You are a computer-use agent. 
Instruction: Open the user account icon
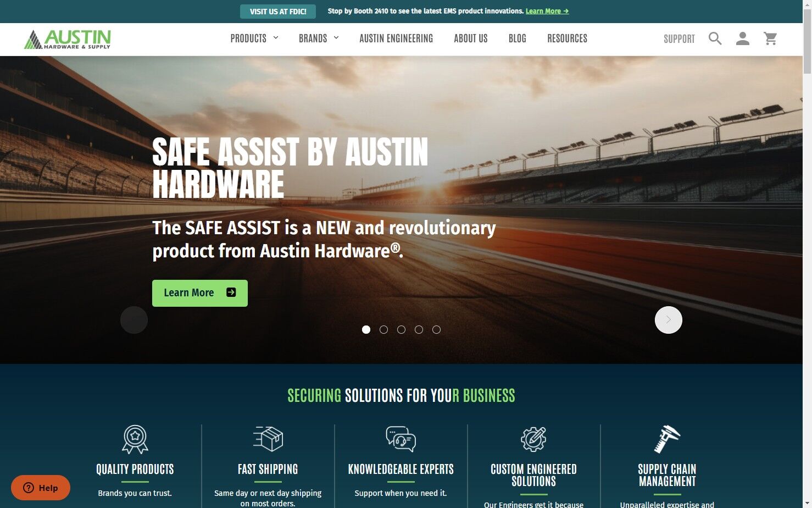743,38
